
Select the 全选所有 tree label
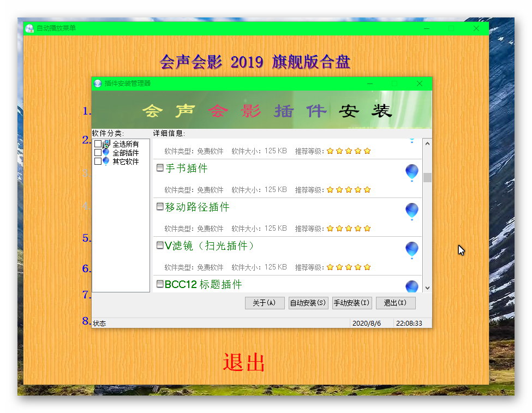[125, 144]
